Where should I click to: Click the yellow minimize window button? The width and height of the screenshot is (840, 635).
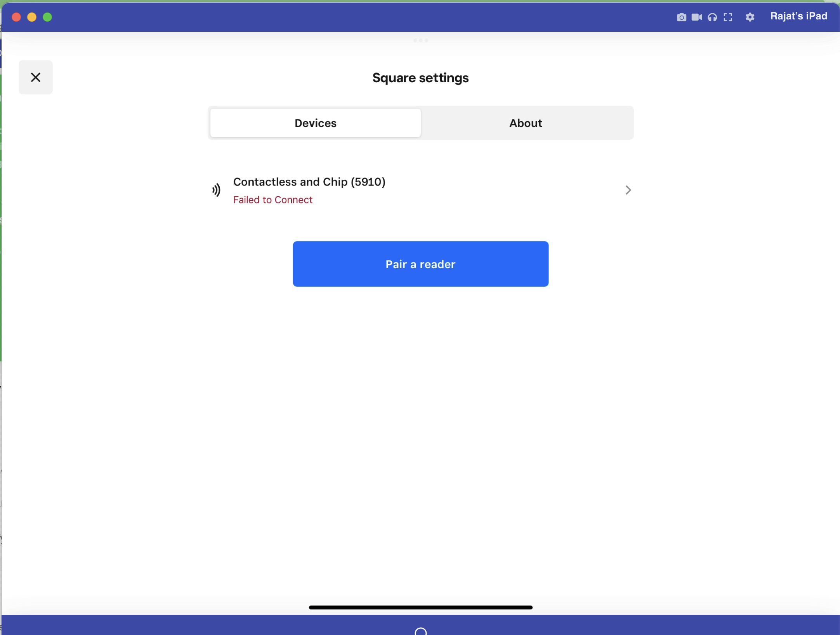coord(32,17)
